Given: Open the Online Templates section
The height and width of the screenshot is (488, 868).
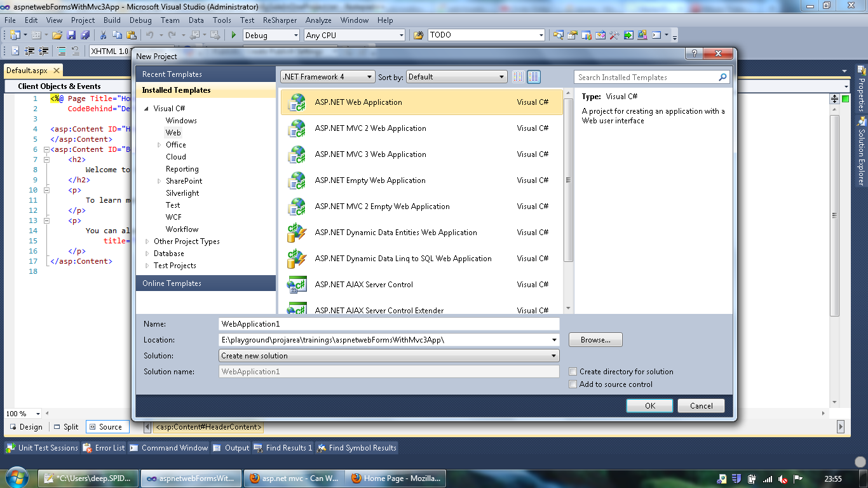Looking at the screenshot, I should pyautogui.click(x=206, y=283).
